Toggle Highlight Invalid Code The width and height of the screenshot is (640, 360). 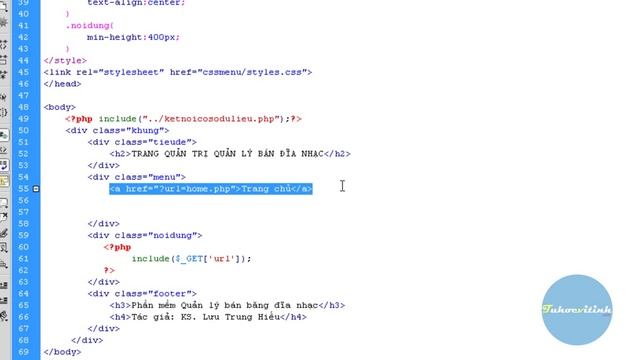[x=4, y=150]
